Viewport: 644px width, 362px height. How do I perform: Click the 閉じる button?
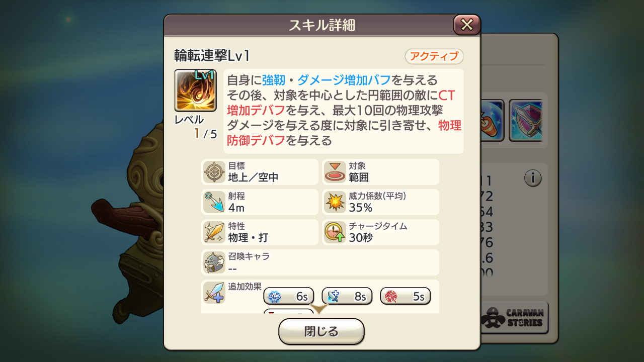tap(321, 332)
